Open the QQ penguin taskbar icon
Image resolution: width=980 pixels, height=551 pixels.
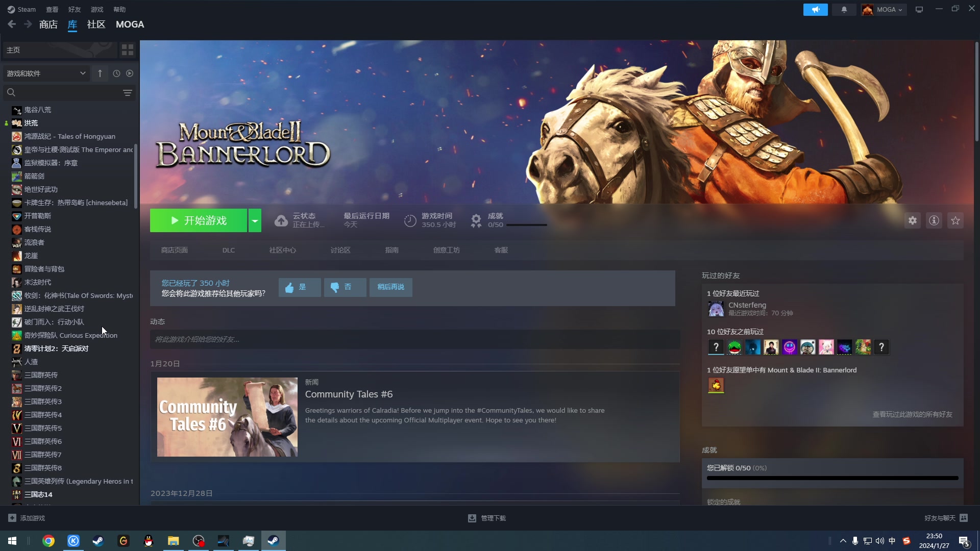[x=149, y=541]
